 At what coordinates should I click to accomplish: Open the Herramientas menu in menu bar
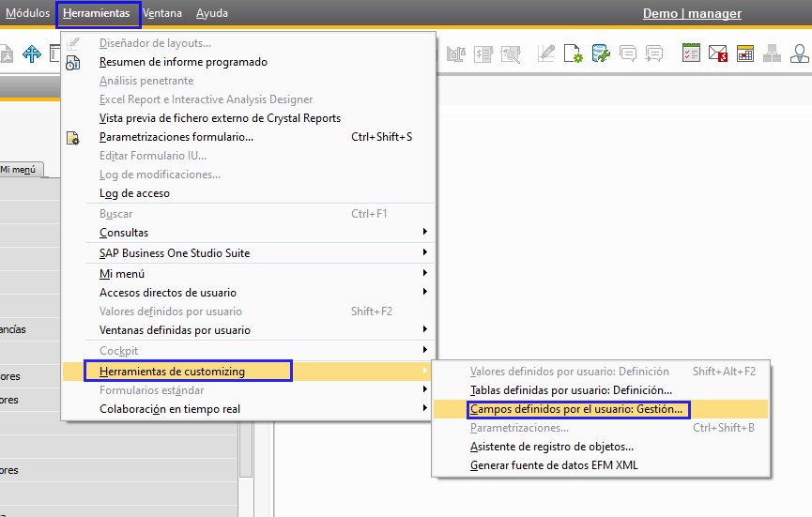coord(97,13)
